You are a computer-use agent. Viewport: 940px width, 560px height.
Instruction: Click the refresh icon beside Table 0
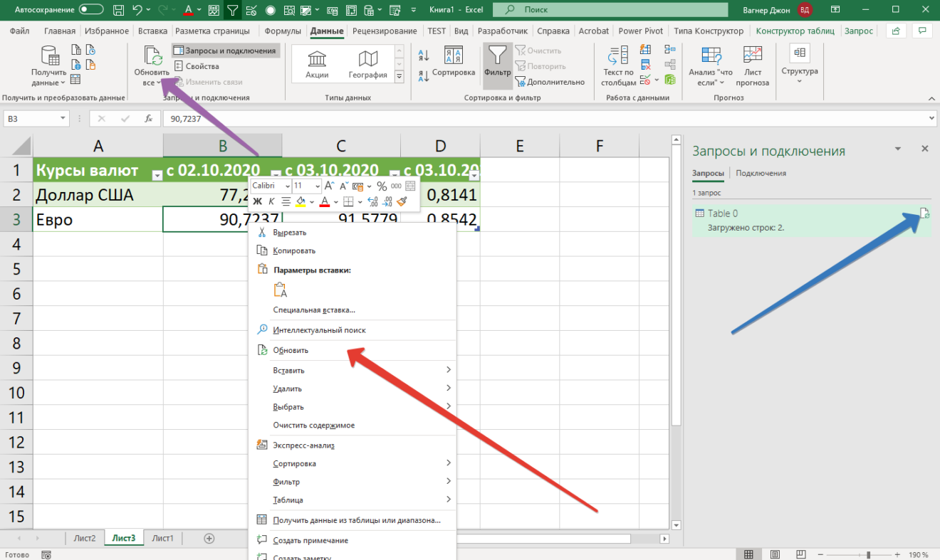click(924, 213)
